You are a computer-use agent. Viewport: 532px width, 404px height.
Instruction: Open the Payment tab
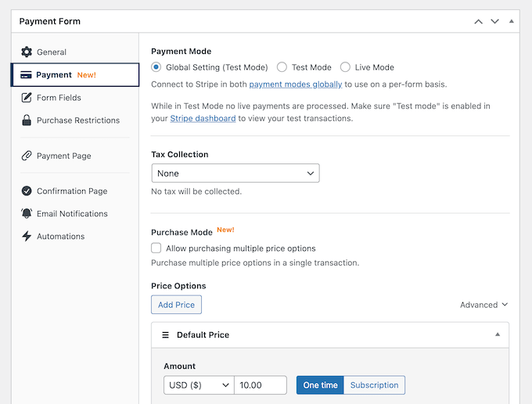pos(74,74)
